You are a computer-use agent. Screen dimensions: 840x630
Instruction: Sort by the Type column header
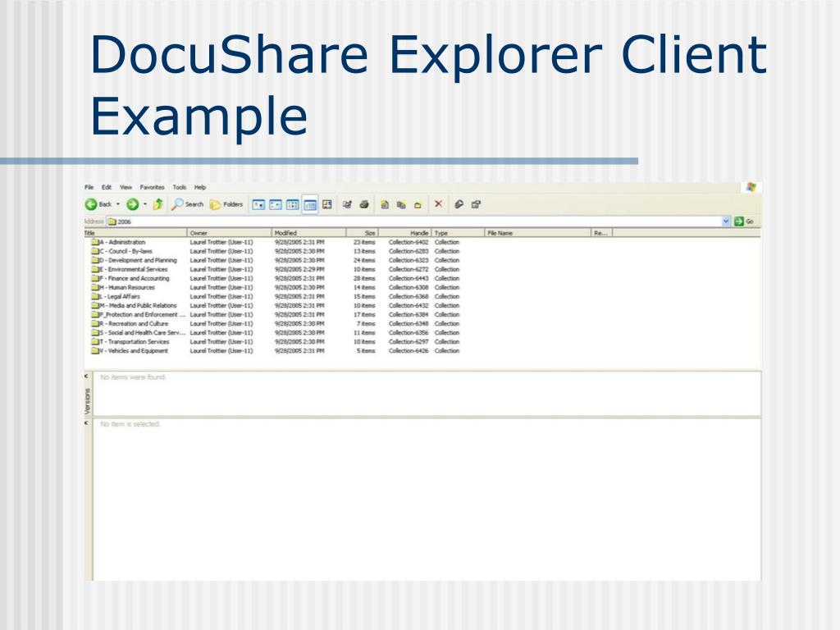pos(458,233)
